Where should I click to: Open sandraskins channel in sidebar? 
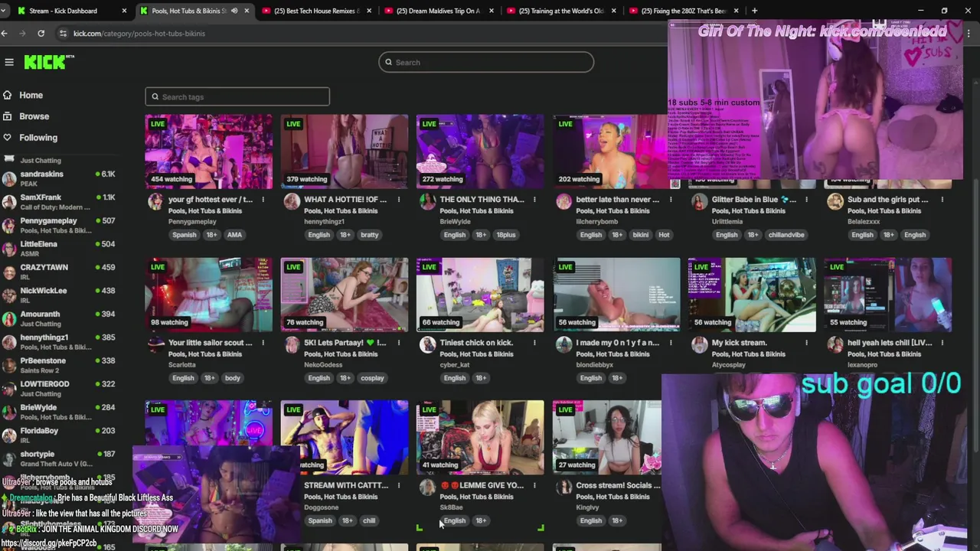coord(59,178)
